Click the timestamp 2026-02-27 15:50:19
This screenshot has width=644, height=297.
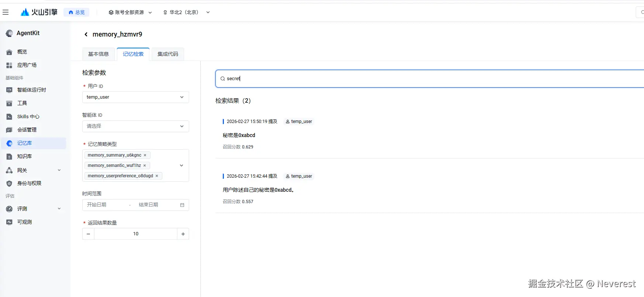point(247,122)
